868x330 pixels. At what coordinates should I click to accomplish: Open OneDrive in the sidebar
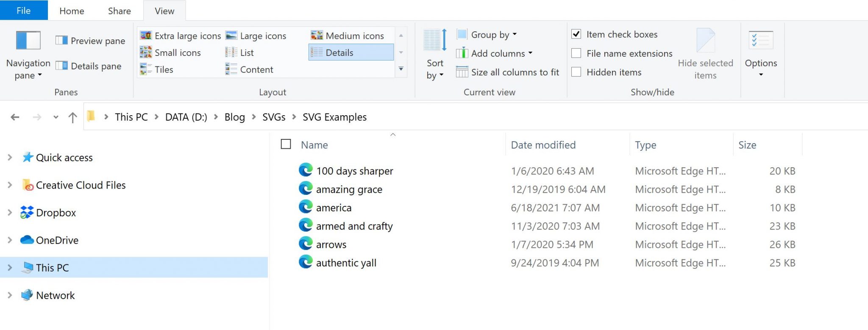pyautogui.click(x=49, y=240)
